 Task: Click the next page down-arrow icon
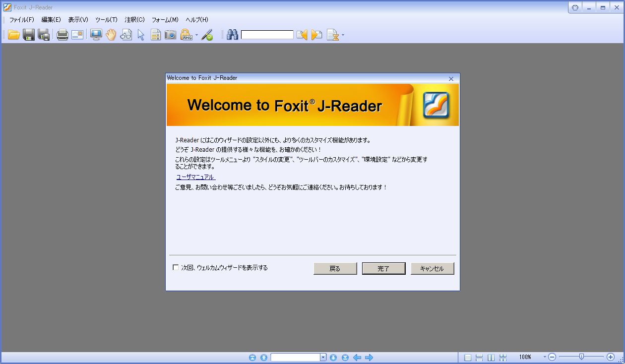coord(333,357)
